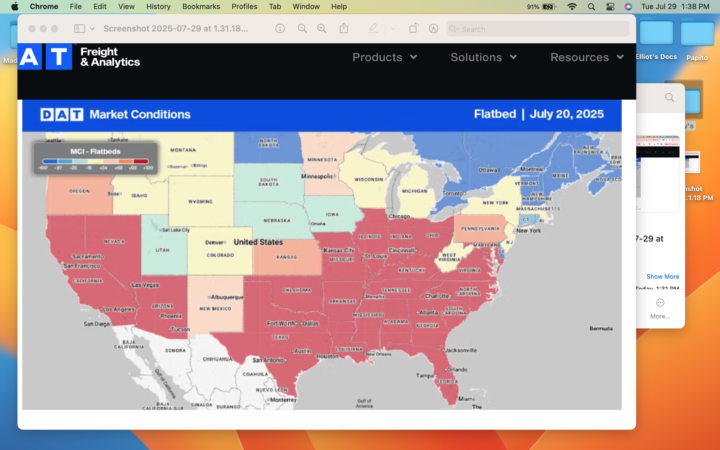The width and height of the screenshot is (720, 450).
Task: Click the search icon in Finder window
Action: [x=669, y=97]
